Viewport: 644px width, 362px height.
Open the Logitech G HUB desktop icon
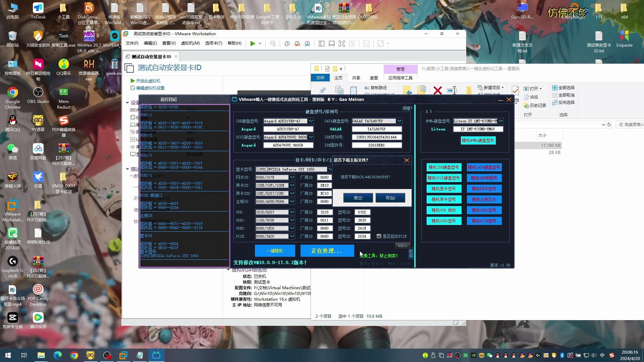(13, 267)
